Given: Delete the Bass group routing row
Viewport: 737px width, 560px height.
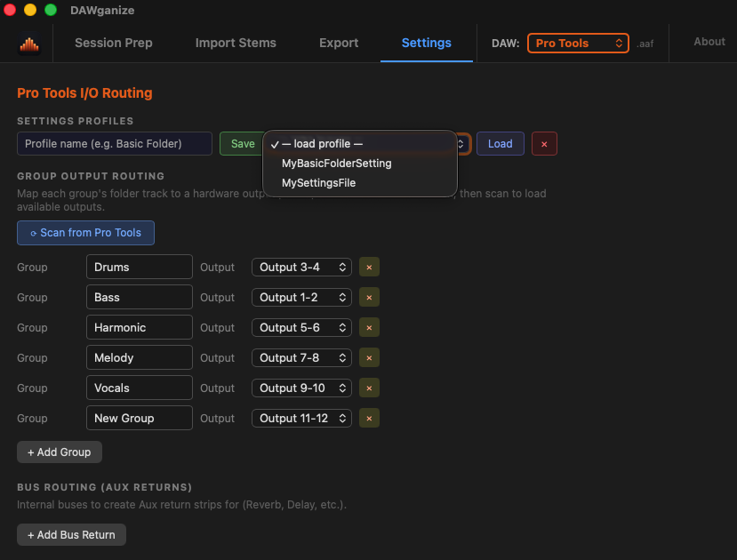Looking at the screenshot, I should [x=369, y=297].
